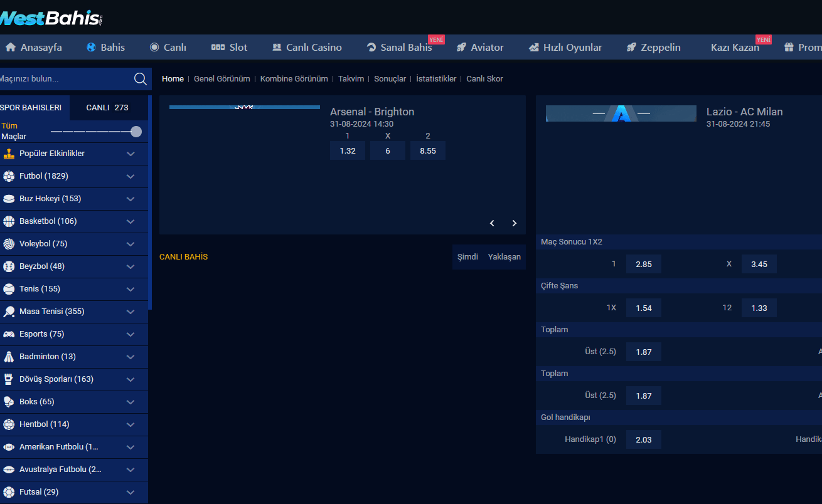
Task: Click the Popüler Etkinlikler podium icon
Action: tap(9, 154)
